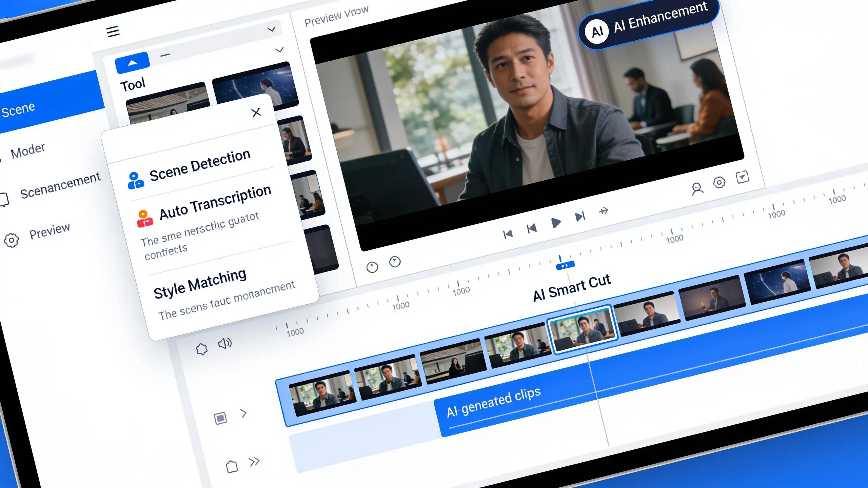Step forward to next frame
This screenshot has width=868, height=488.
coord(580,217)
